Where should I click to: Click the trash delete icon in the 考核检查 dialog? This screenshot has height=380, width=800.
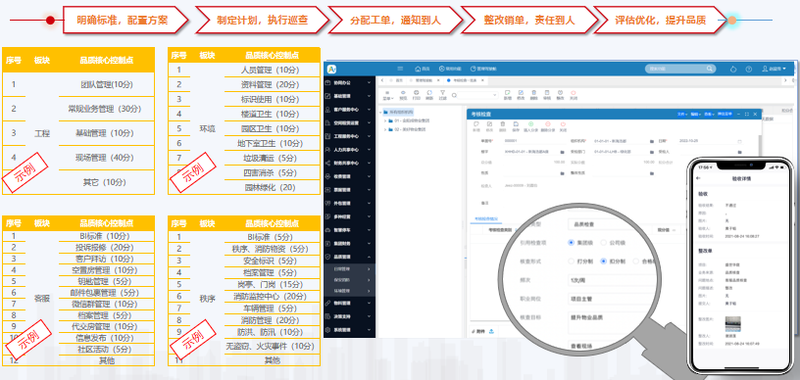[503, 124]
